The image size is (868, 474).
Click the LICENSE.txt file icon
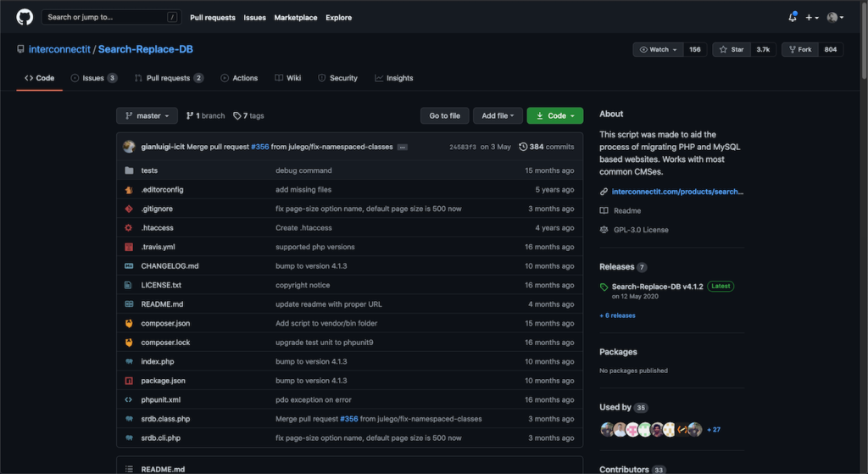[129, 285]
